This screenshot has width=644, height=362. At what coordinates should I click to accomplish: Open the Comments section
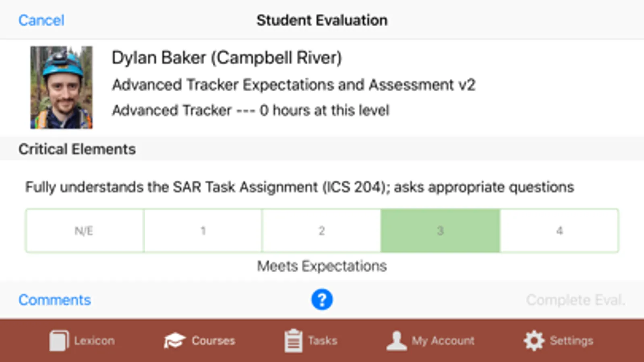point(55,300)
